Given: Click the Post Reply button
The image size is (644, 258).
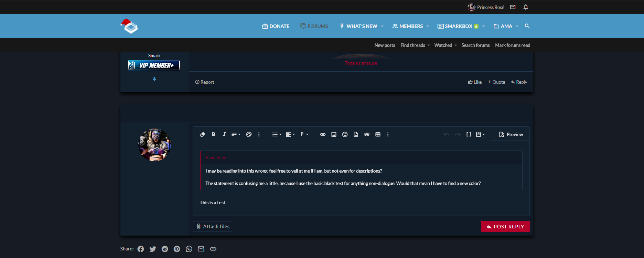Looking at the screenshot, I should pyautogui.click(x=505, y=227).
